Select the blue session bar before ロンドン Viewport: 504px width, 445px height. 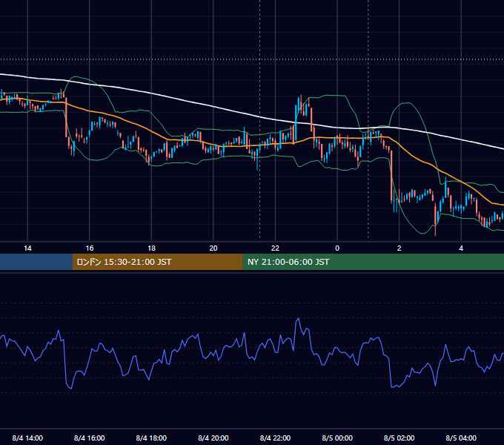(x=36, y=262)
